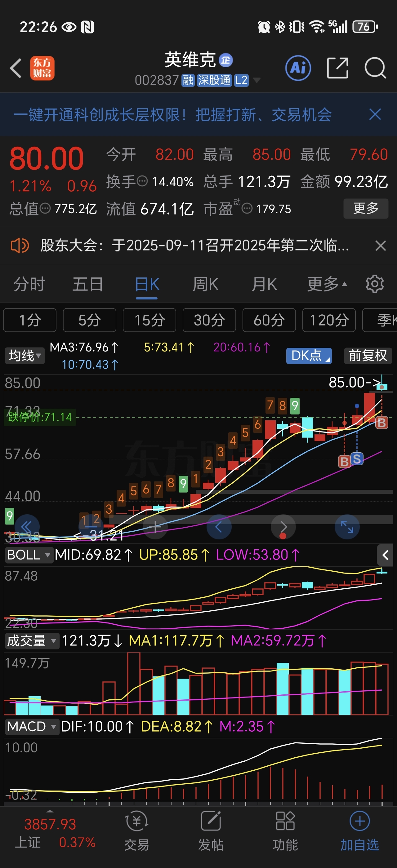Screen dimensions: 397x868
Task: Tap the double-left rewind chart button
Action: pos(27,527)
